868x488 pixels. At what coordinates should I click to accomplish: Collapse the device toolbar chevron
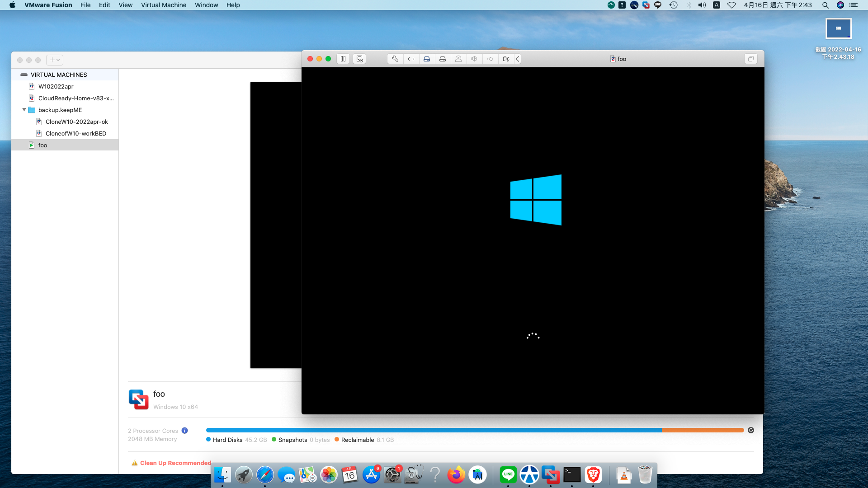click(x=518, y=59)
